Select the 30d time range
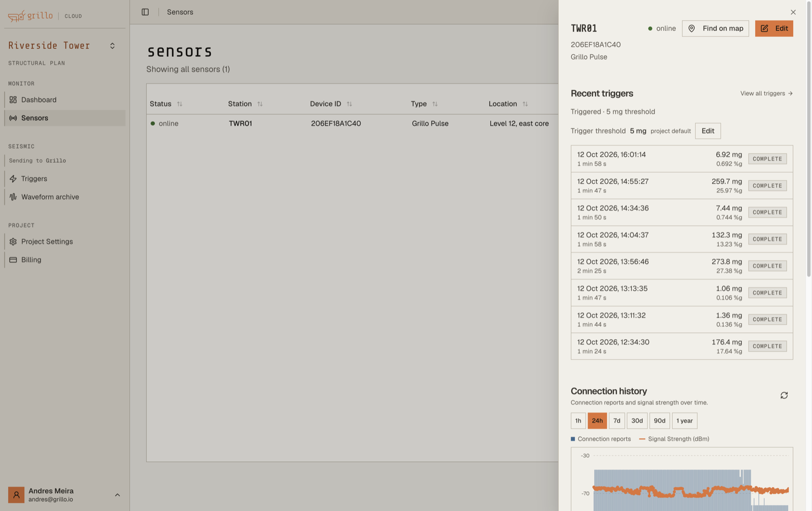The width and height of the screenshot is (812, 511). [x=637, y=421]
